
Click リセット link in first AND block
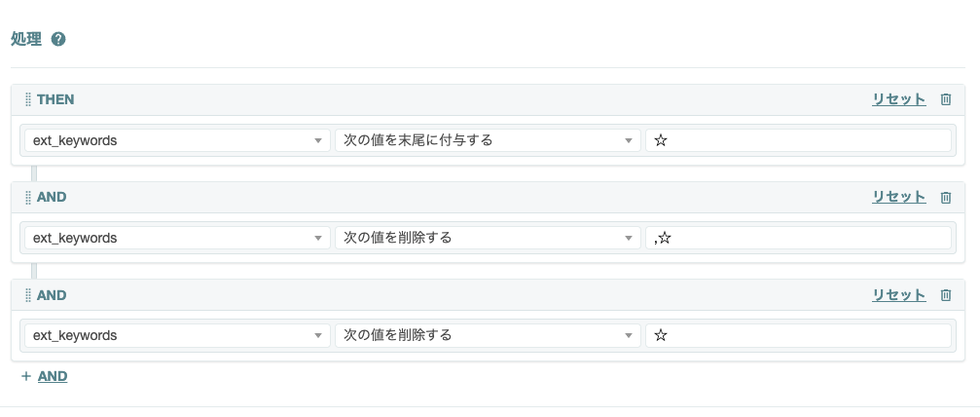click(899, 197)
